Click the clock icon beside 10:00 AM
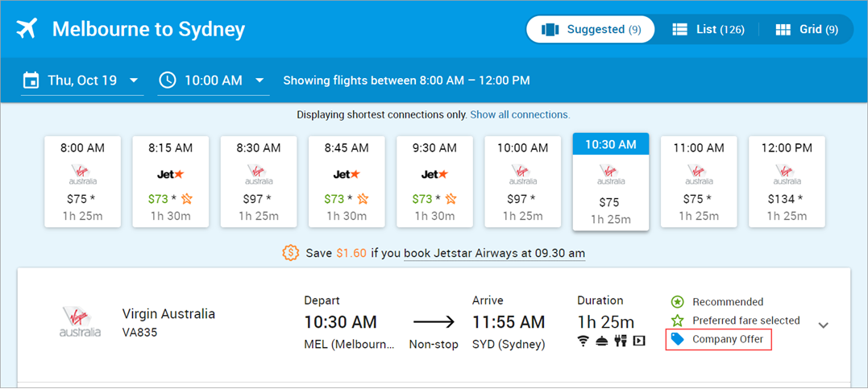The width and height of the screenshot is (868, 389). point(167,81)
